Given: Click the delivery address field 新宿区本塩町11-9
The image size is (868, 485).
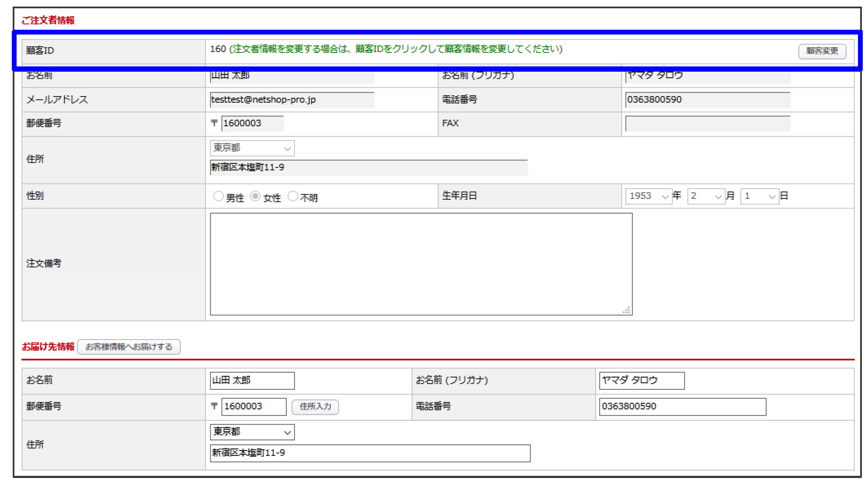Looking at the screenshot, I should pyautogui.click(x=370, y=453).
